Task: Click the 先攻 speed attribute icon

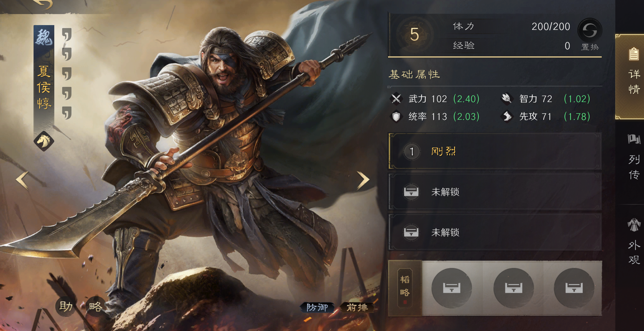Action: pos(507,117)
